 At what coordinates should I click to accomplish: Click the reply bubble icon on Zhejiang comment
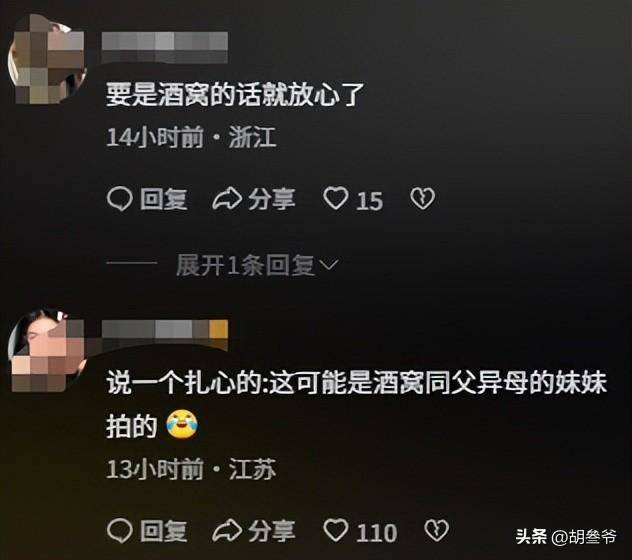(x=120, y=199)
